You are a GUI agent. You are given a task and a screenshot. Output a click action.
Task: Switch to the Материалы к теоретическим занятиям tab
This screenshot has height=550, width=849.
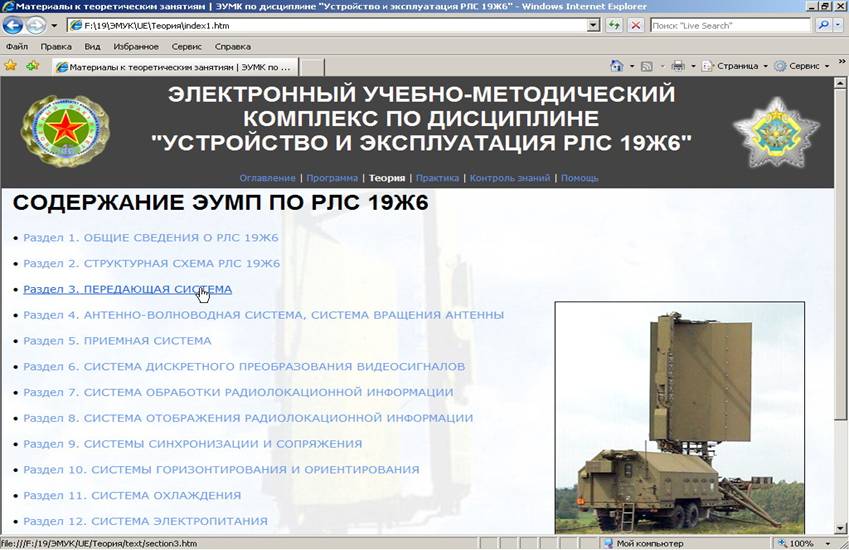coord(174,67)
